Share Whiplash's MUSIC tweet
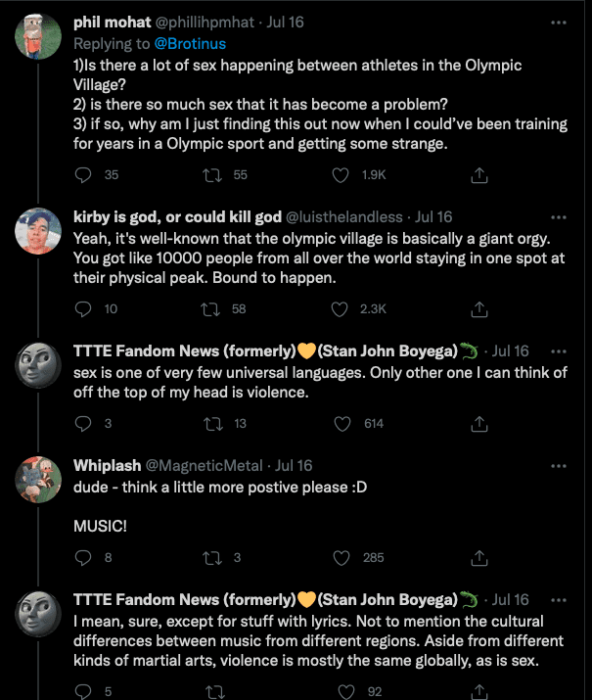The width and height of the screenshot is (592, 700). click(479, 557)
